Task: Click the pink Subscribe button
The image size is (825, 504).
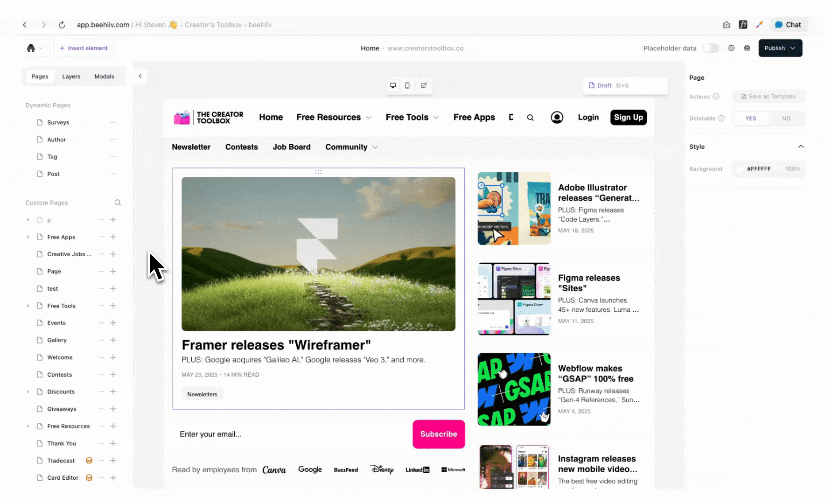Action: click(x=439, y=434)
